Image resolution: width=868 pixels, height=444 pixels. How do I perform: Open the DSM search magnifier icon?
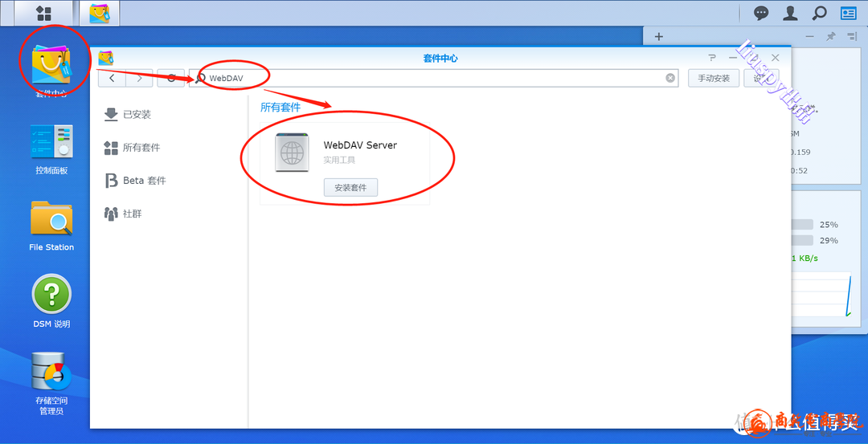click(819, 14)
